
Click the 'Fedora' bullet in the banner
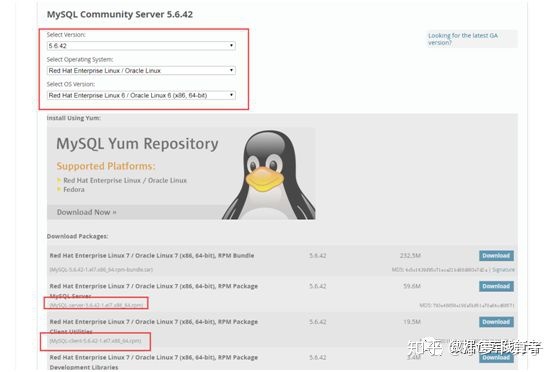pos(74,189)
